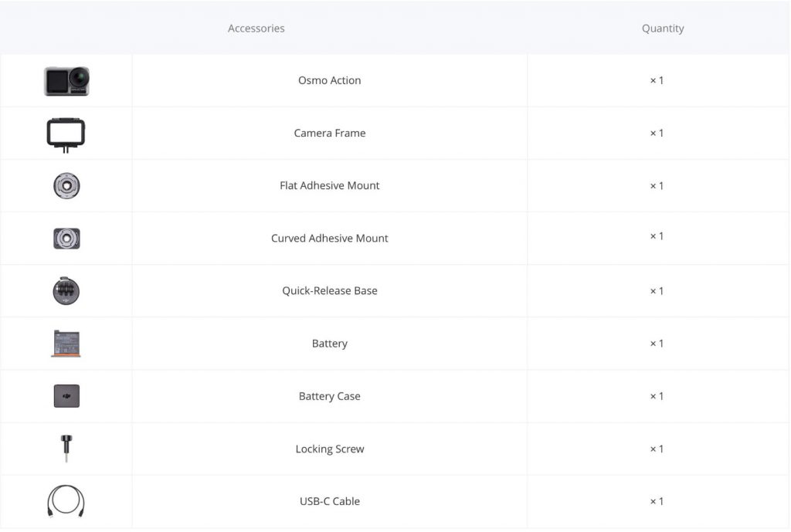Click the quantity for Battery Case
The image size is (791, 532).
[657, 396]
